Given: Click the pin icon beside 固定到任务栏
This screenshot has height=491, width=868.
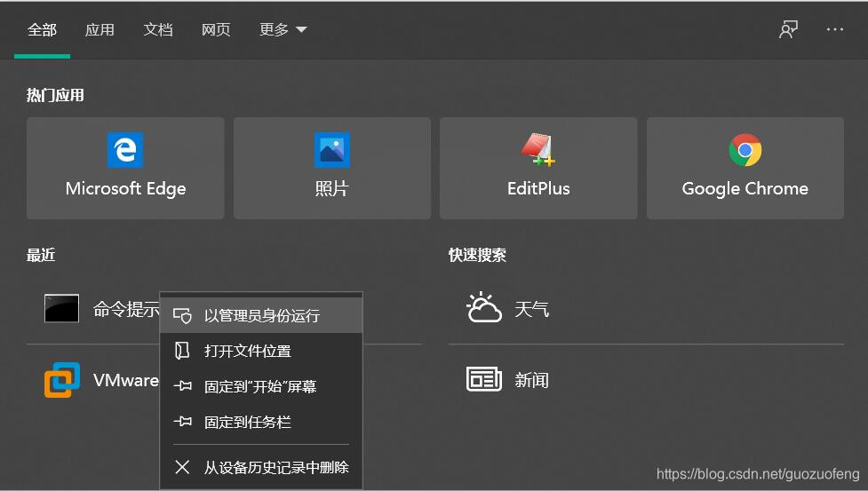Looking at the screenshot, I should pos(182,422).
